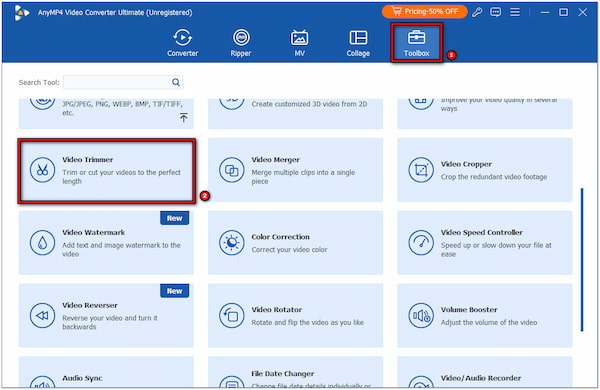Click the Color Correction title

[x=280, y=237]
